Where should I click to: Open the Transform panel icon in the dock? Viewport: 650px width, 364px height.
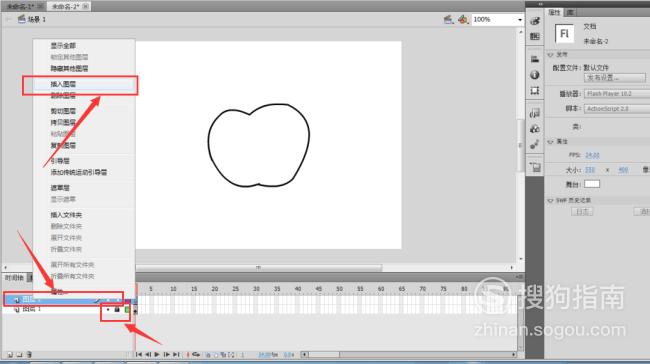[x=535, y=90]
